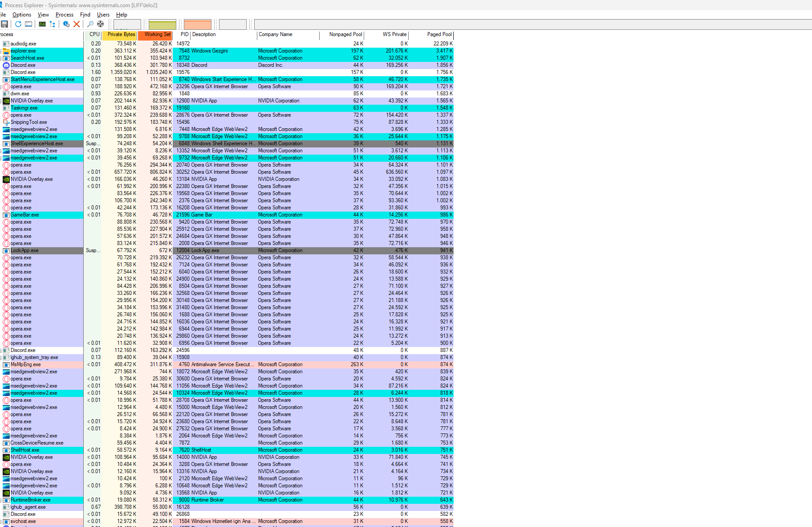Click the GameBar.exe process icon

[x=6, y=215]
